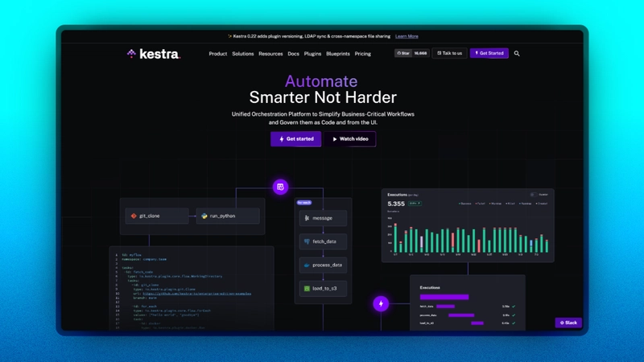Select the process_data Docker task node
This screenshot has width=644, height=362.
[323, 265]
